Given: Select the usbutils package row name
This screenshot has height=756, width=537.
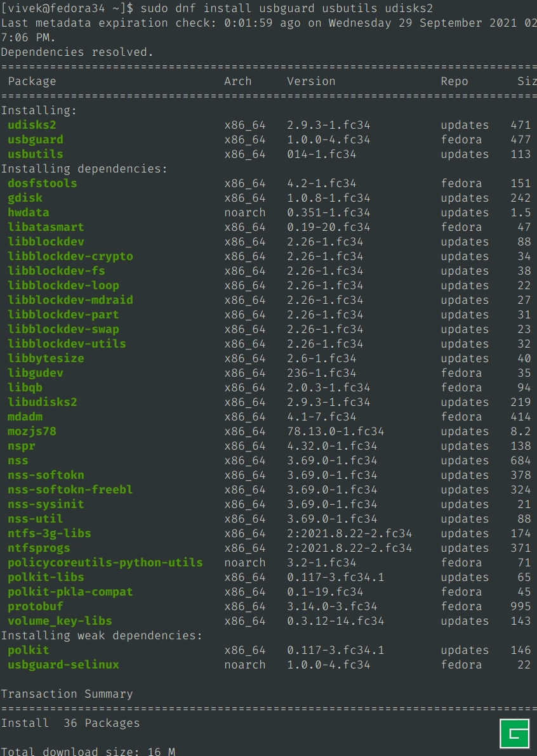Looking at the screenshot, I should 36,154.
